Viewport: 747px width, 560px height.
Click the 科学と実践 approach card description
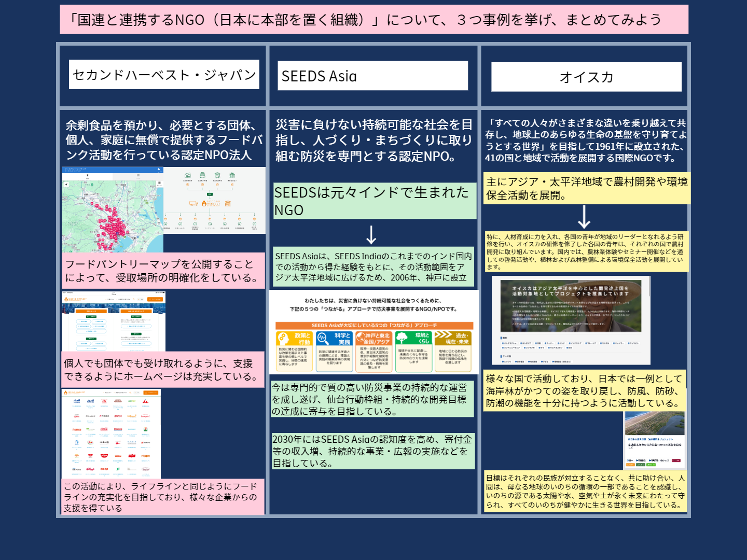[334, 358]
